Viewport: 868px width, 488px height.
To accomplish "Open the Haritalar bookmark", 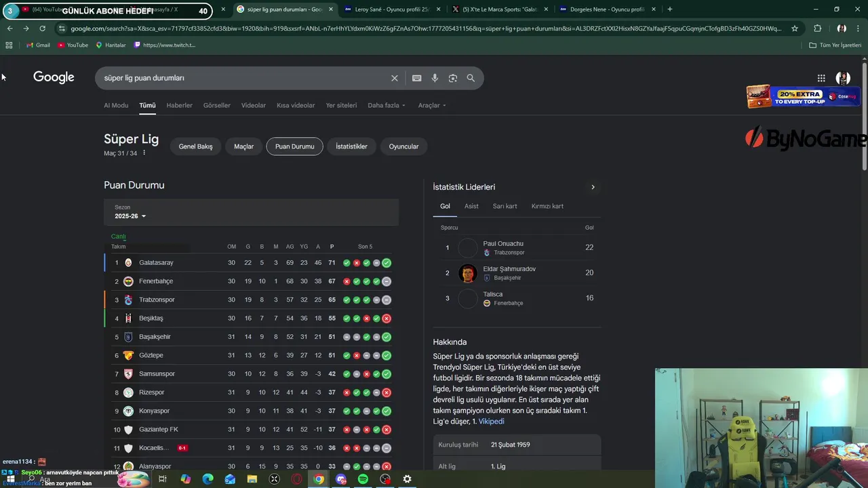I will (x=111, y=45).
